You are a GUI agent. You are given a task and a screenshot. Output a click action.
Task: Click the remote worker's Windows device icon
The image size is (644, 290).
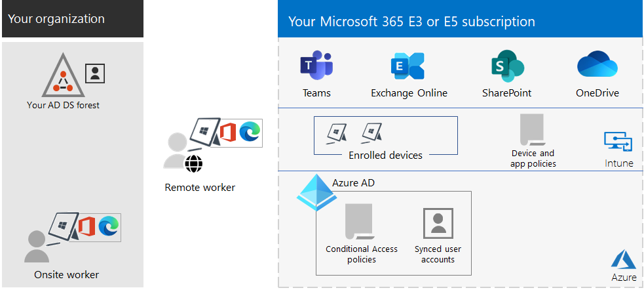tap(204, 134)
